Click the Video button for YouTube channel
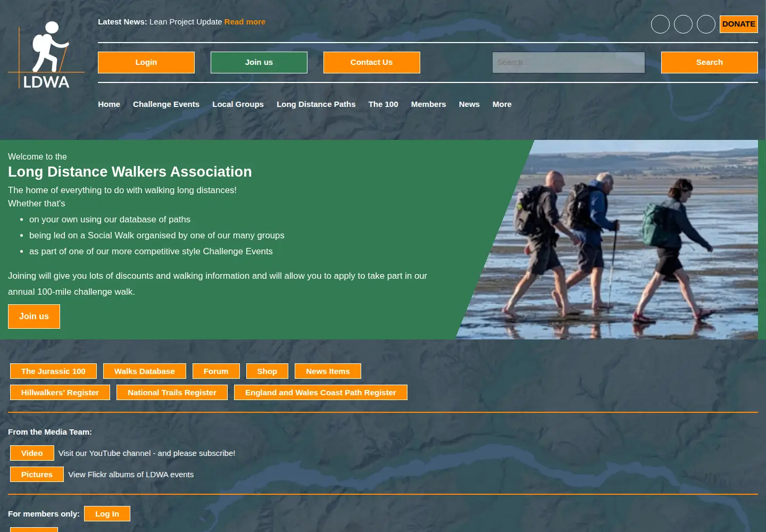Image resolution: width=766 pixels, height=532 pixels. [x=32, y=453]
